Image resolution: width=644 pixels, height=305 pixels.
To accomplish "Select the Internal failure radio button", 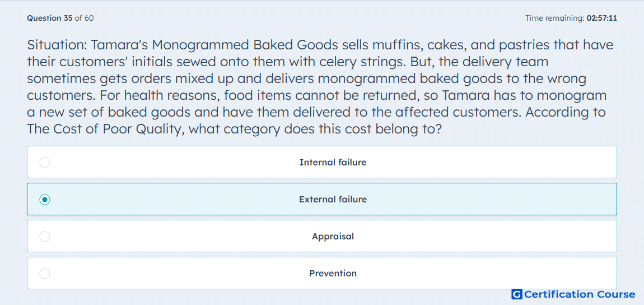I will [x=45, y=163].
